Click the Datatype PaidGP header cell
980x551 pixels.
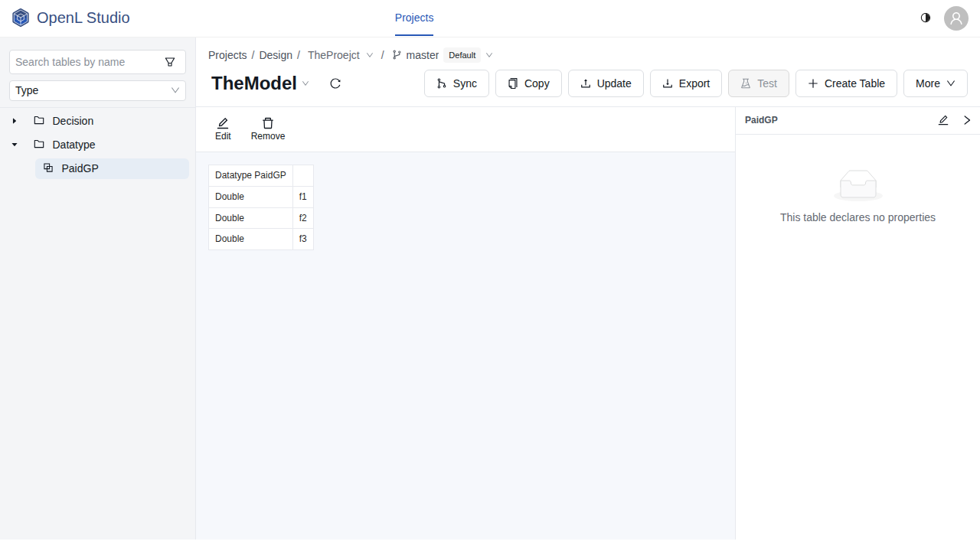click(250, 175)
